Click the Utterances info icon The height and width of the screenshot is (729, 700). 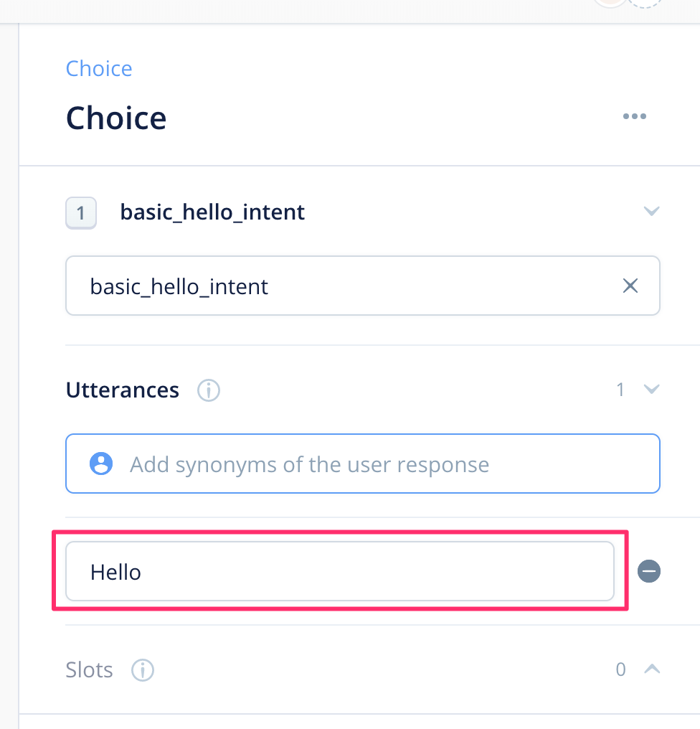(209, 391)
